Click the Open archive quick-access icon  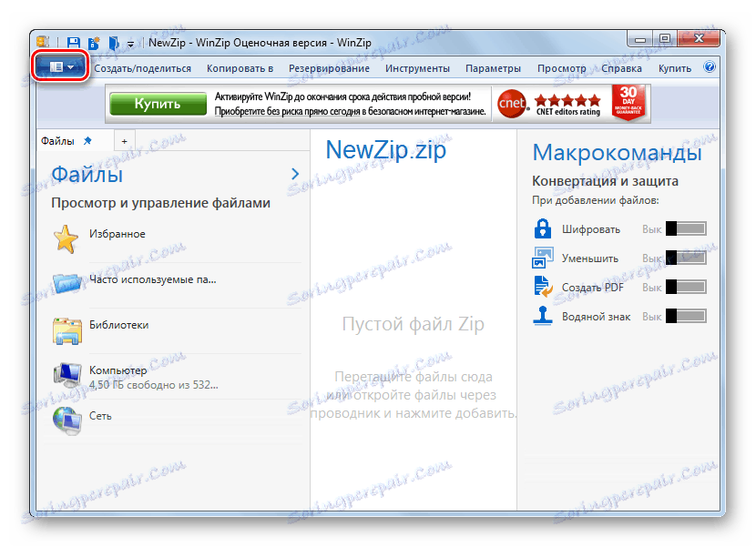point(113,43)
